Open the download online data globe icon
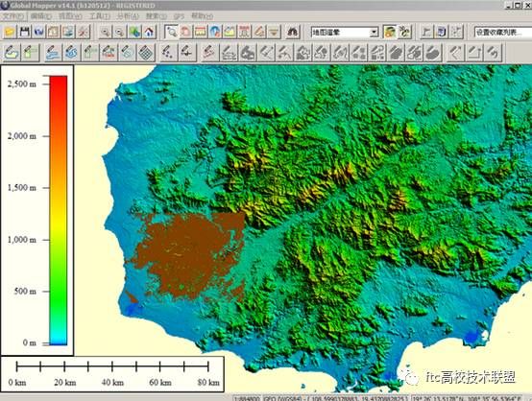532x401 pixels. coord(39,32)
